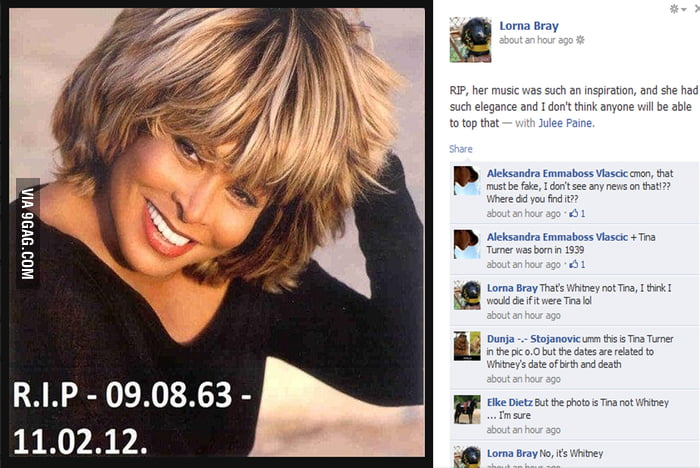The height and width of the screenshot is (468, 700).
Task: Click the VIA 9GAG.COM watermark label
Action: [x=28, y=234]
